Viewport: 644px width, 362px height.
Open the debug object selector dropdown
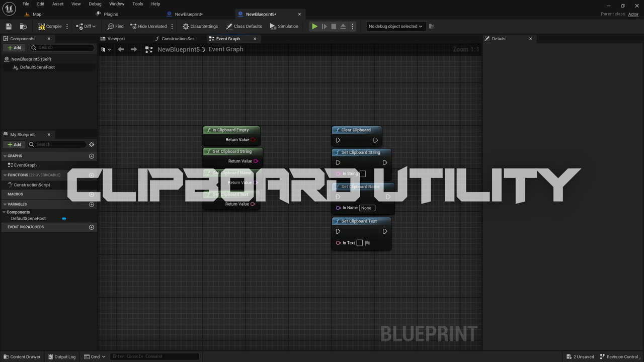tap(395, 26)
